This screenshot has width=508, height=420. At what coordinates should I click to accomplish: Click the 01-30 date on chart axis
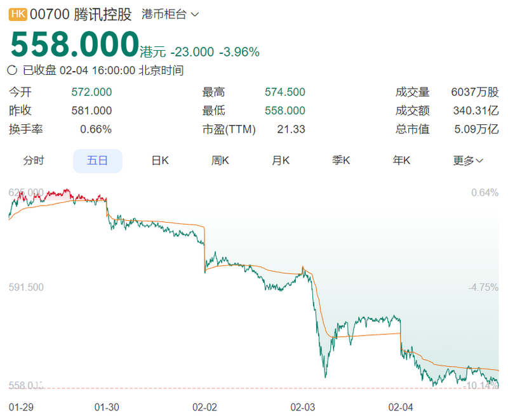pos(106,405)
